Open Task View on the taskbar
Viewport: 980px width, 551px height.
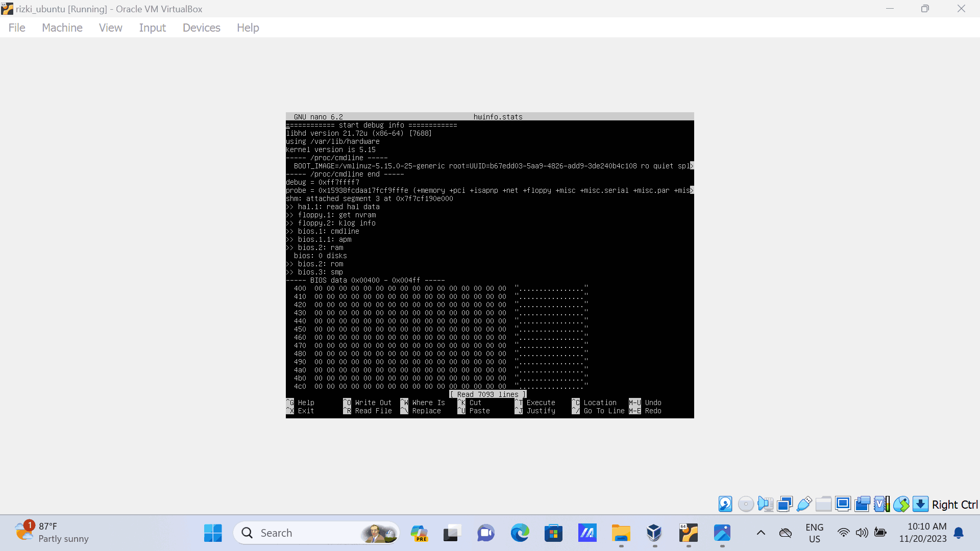pos(452,533)
